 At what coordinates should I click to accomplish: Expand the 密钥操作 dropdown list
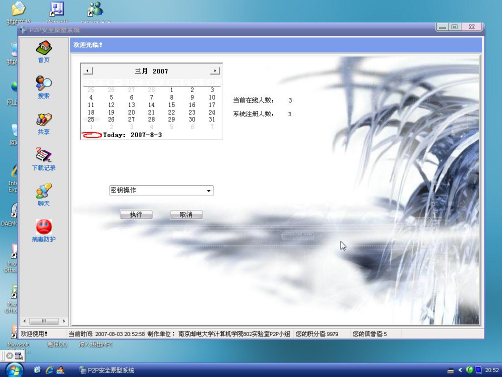(x=209, y=191)
